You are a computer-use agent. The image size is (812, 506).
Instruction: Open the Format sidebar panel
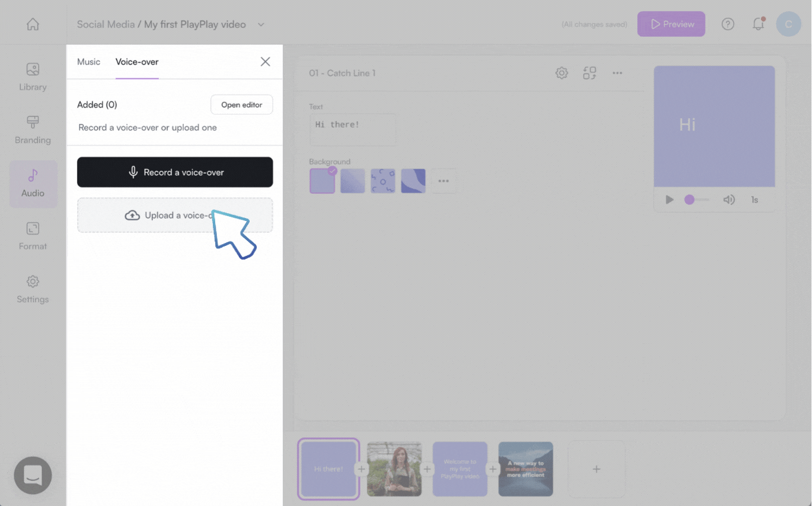click(x=33, y=236)
